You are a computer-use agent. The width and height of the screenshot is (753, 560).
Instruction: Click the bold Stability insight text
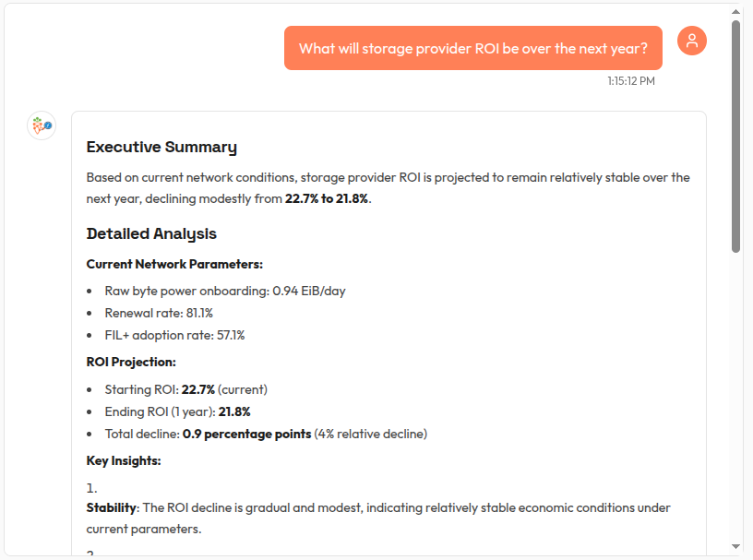[111, 507]
